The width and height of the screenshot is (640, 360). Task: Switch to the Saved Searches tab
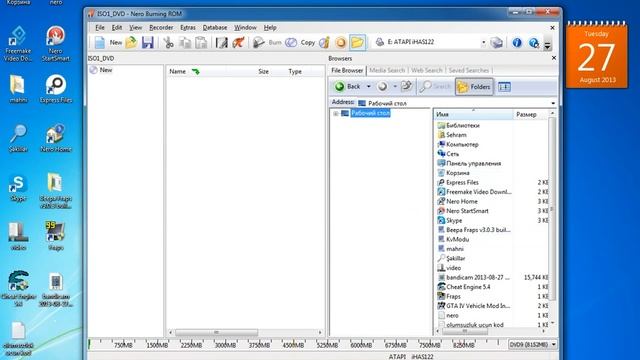click(469, 70)
